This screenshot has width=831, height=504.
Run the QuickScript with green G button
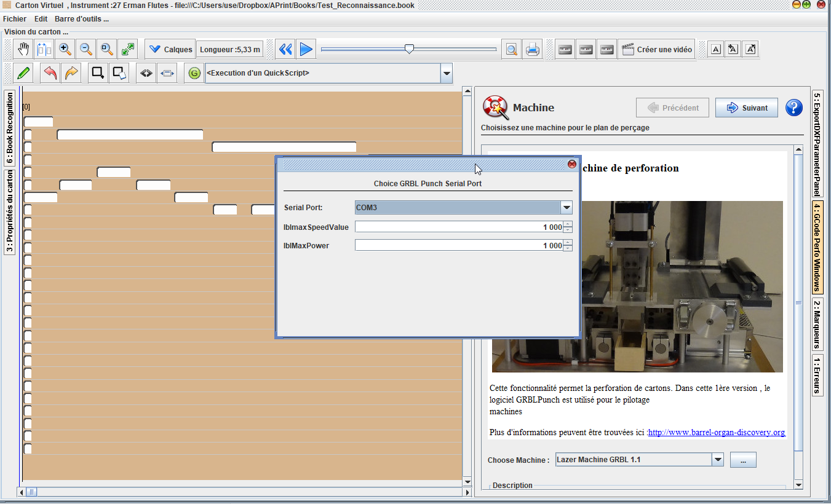point(194,73)
